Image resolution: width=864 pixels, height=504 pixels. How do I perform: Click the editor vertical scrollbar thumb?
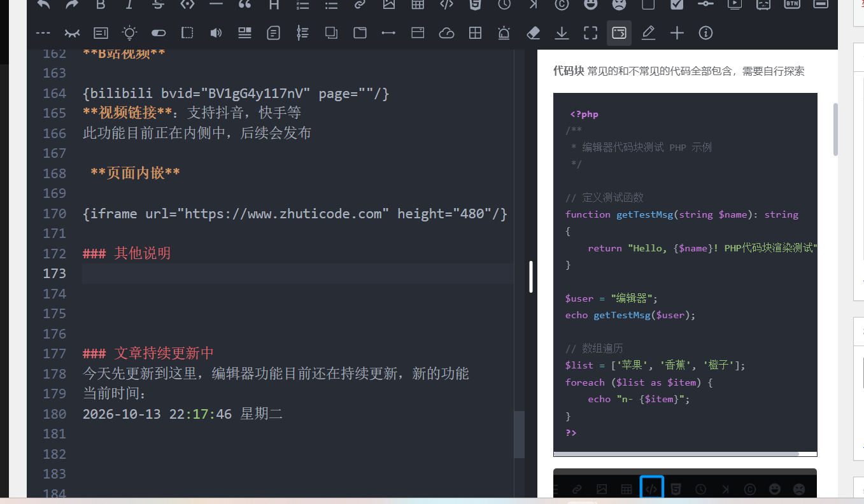pos(520,434)
